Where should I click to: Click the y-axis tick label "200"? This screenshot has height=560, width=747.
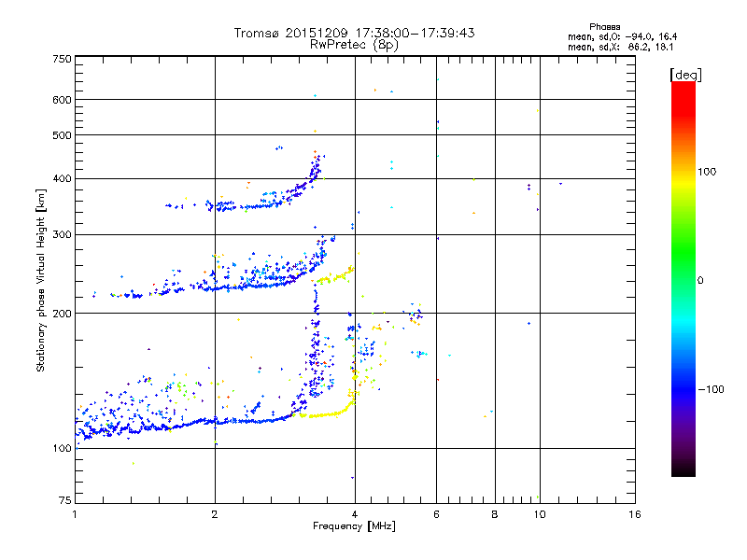[62, 314]
